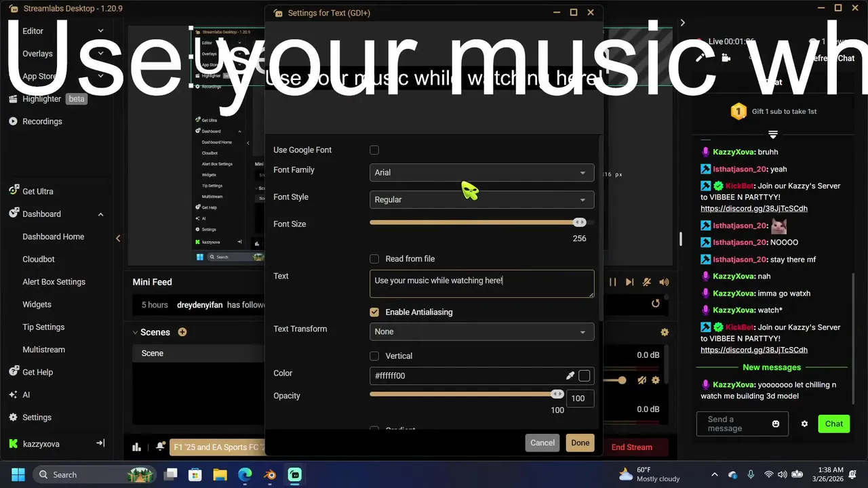This screenshot has width=868, height=488.
Task: Collapse the left dashboard sidebar arrow
Action: pyautogui.click(x=118, y=238)
